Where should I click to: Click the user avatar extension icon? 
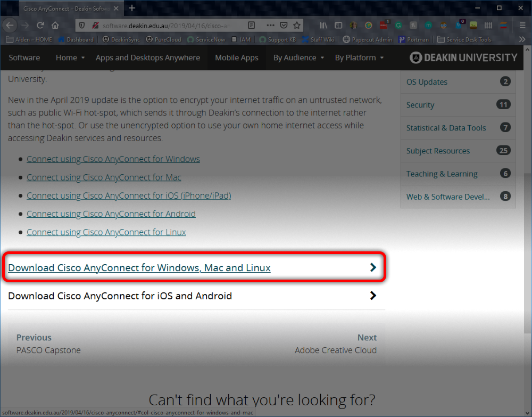[353, 25]
